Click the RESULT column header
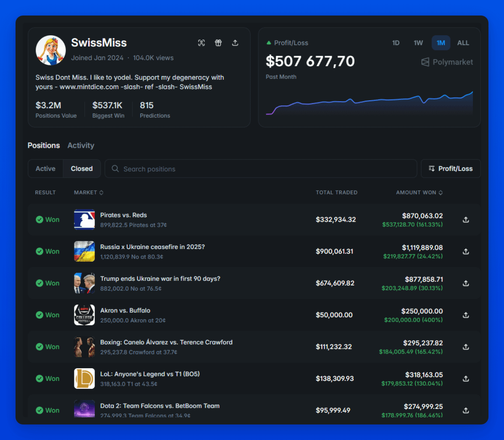Screen dimensions: 504x440 point(45,192)
